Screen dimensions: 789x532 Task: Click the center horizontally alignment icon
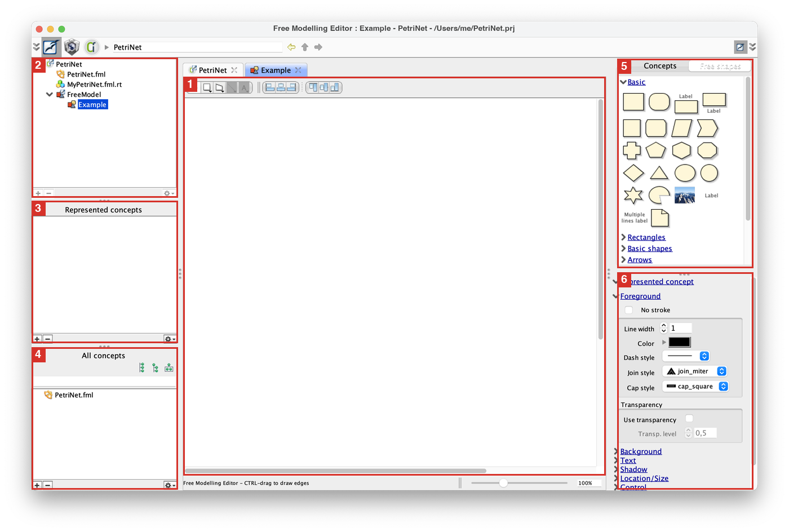point(281,87)
